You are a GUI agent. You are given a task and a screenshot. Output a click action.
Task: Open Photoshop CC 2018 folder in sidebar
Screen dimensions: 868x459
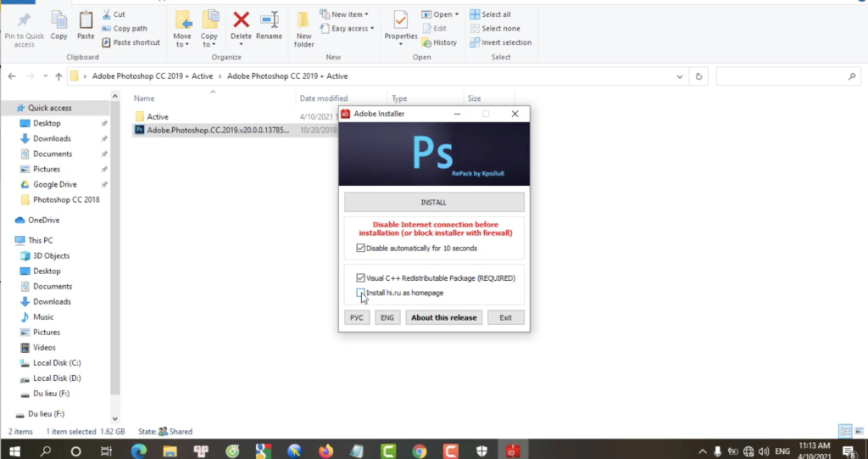[x=66, y=199]
